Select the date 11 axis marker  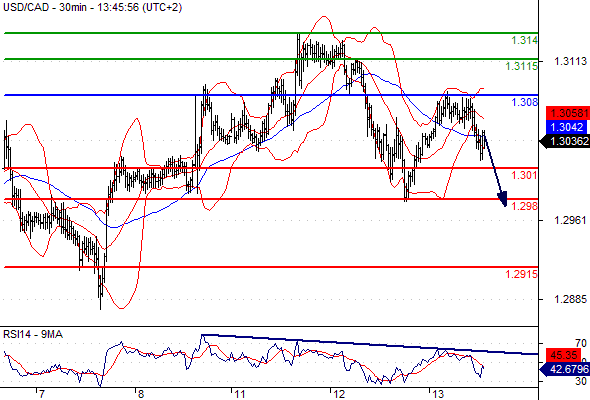tap(240, 394)
